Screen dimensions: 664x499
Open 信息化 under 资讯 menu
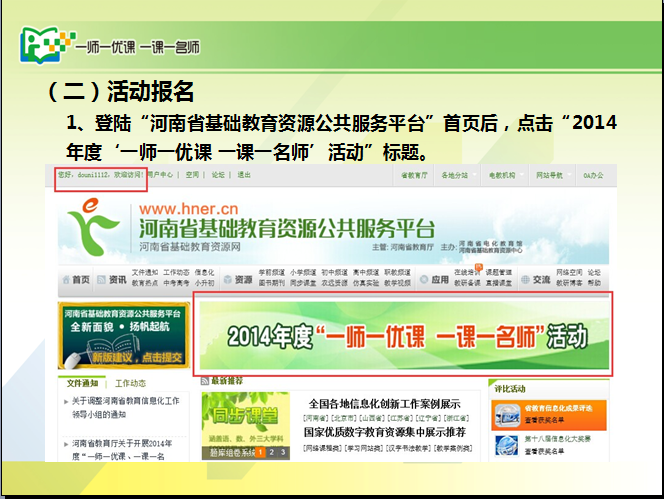pos(205,272)
